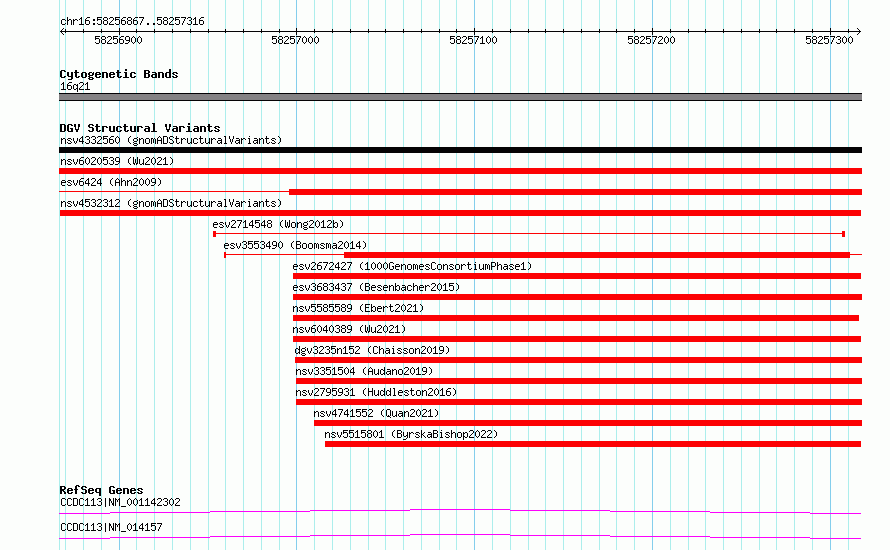This screenshot has height=550, width=890.
Task: Click ruler position 58257000 label
Action: coord(295,40)
